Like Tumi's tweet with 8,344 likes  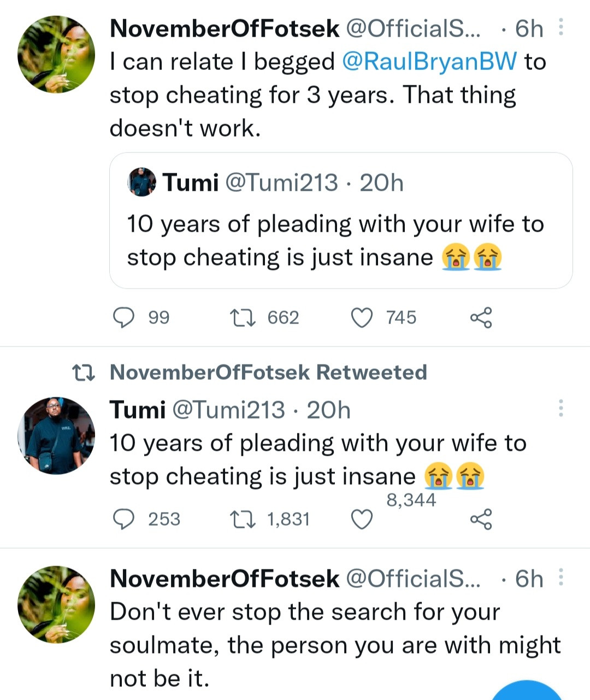(361, 519)
